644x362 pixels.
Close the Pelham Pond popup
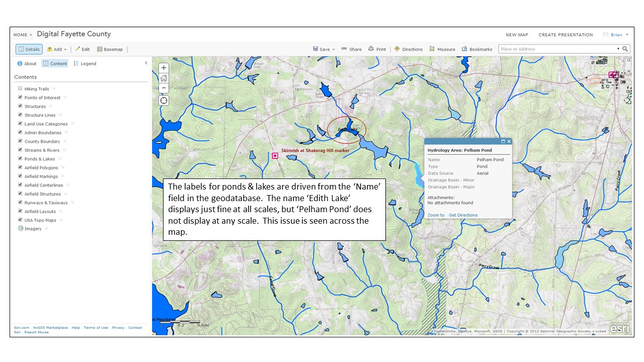pos(509,142)
